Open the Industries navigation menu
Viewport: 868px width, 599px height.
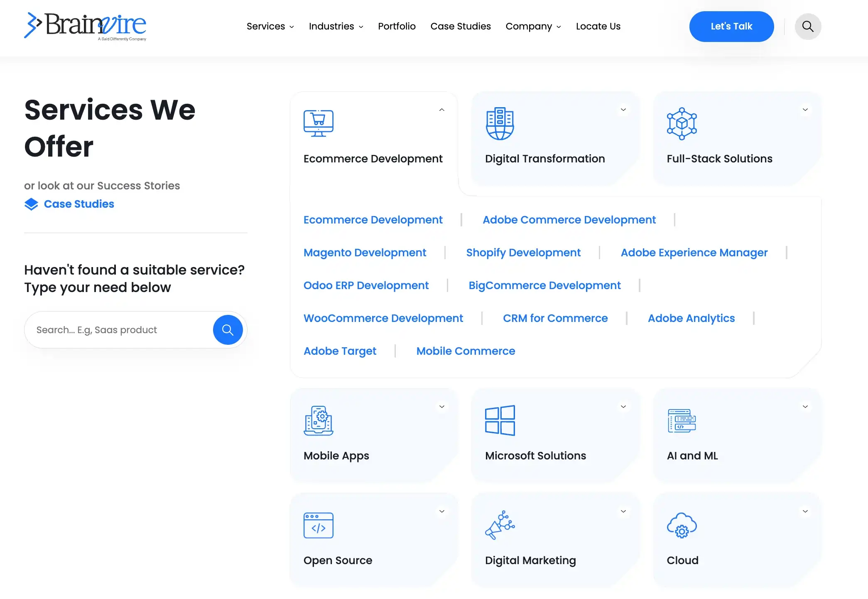click(336, 26)
